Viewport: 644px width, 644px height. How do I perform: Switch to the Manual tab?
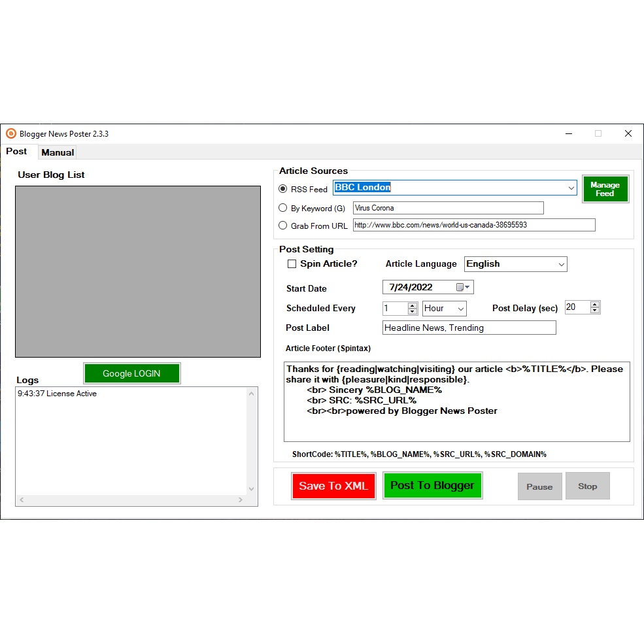coord(58,152)
